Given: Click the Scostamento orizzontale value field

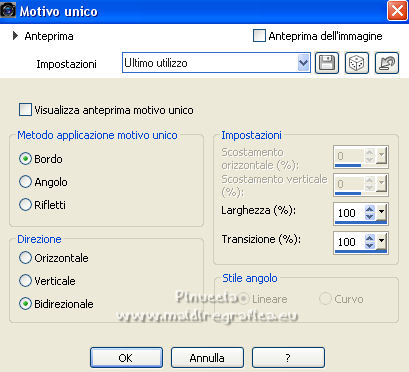Looking at the screenshot, I should 349,156.
